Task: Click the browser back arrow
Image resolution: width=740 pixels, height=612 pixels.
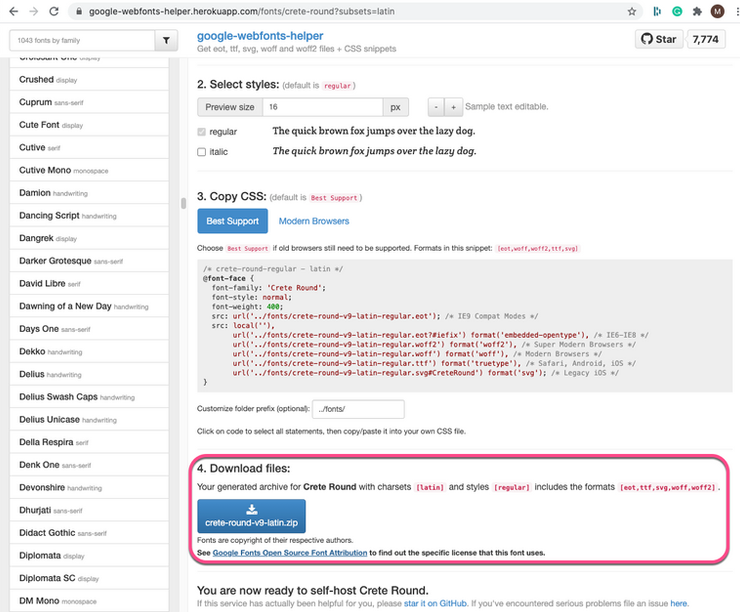Action: [12, 11]
